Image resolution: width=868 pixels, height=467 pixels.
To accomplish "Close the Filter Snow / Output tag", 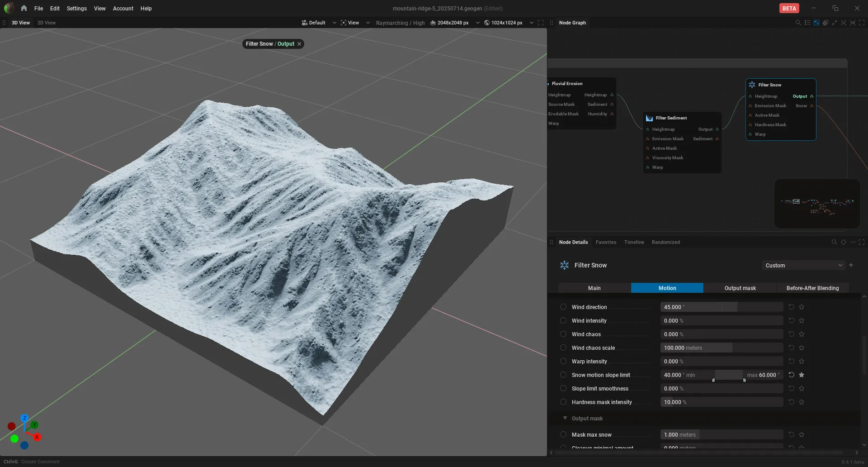I will 299,44.
